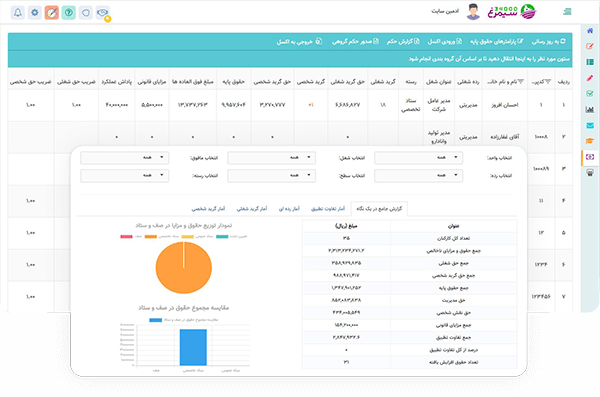This screenshot has height=397, width=600.
Task: Open the sidebar green table icon
Action: [590, 62]
